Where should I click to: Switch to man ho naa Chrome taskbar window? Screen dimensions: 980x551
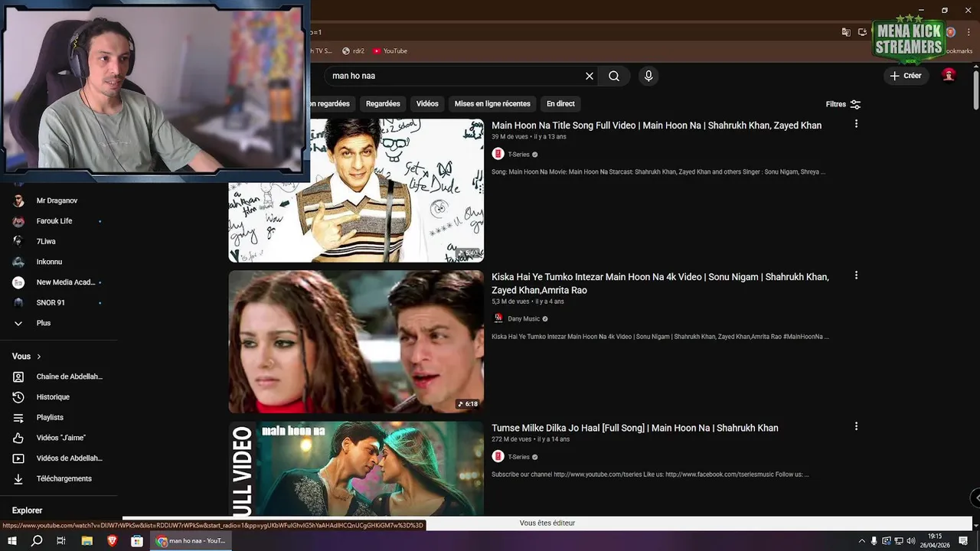pos(191,541)
